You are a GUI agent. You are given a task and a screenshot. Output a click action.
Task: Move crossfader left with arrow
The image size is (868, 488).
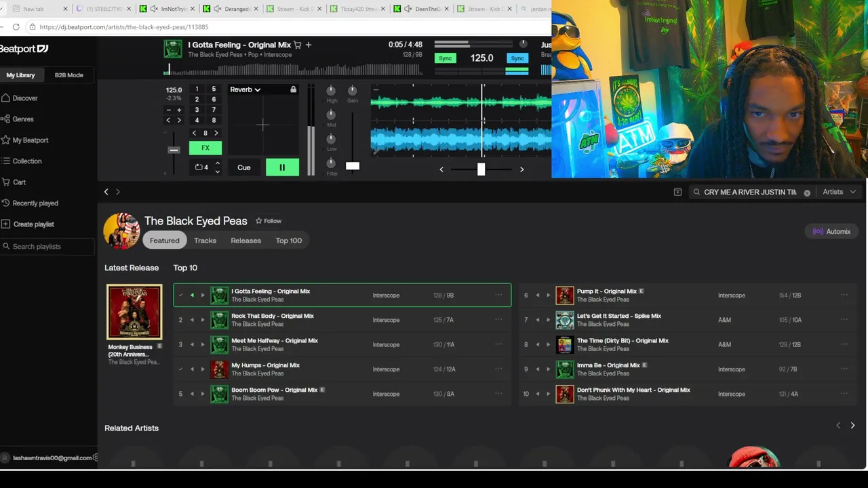[x=441, y=169]
